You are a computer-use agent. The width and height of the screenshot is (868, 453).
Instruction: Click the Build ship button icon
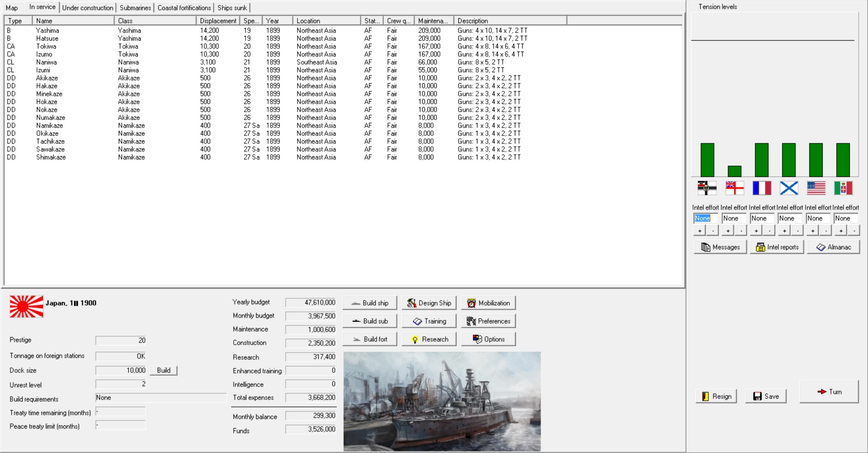coord(356,303)
